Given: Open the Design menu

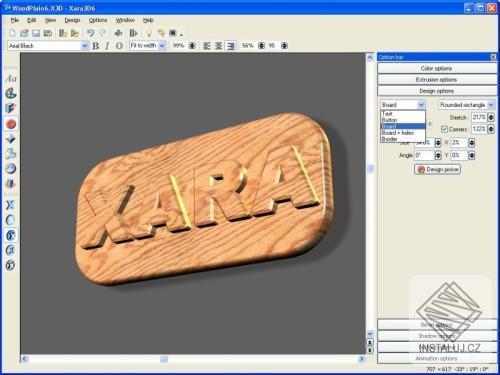Looking at the screenshot, I should point(72,20).
